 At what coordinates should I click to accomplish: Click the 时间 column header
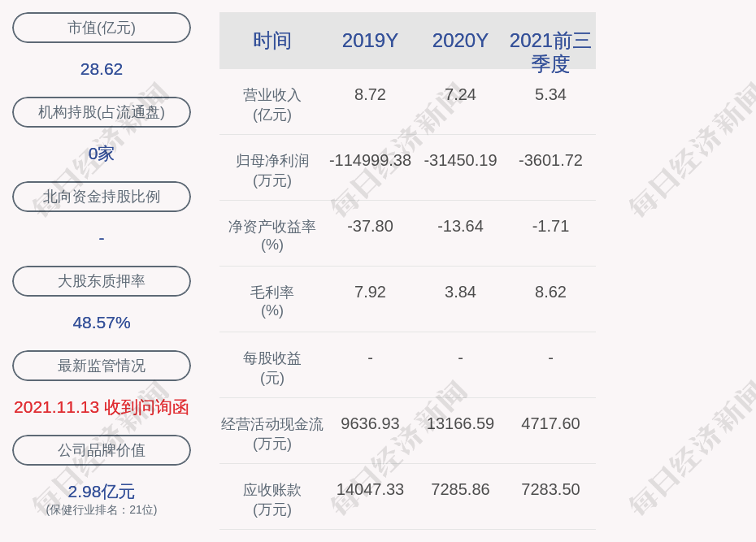point(272,41)
